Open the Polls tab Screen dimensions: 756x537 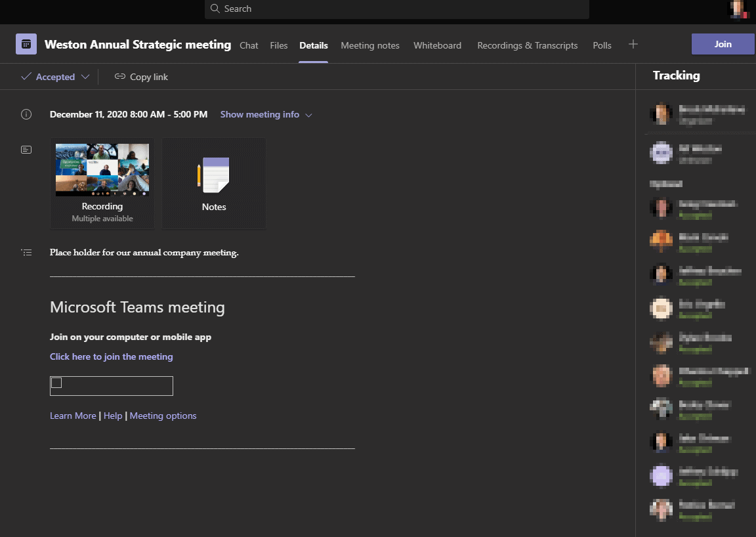[602, 45]
